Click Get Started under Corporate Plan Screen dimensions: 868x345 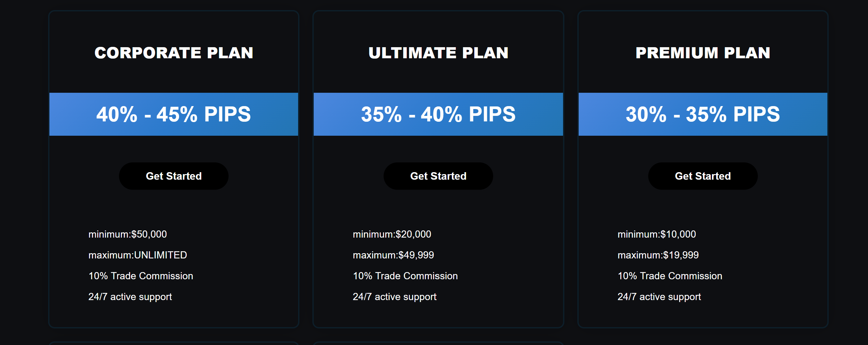174,176
